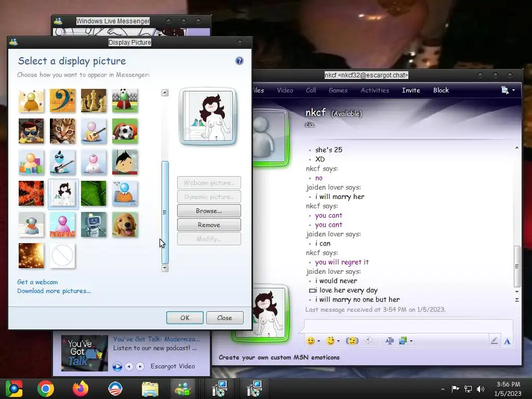Viewport: 532px width, 399px height.
Task: Open the Call menu in chat window
Action: click(311, 90)
